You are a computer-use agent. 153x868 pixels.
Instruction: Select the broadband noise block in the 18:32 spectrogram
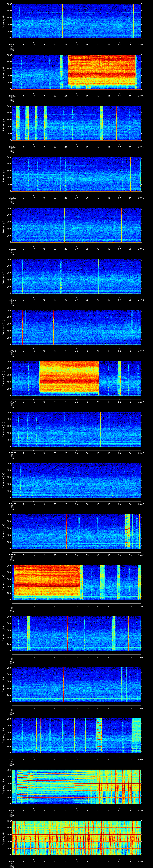tap(69, 377)
